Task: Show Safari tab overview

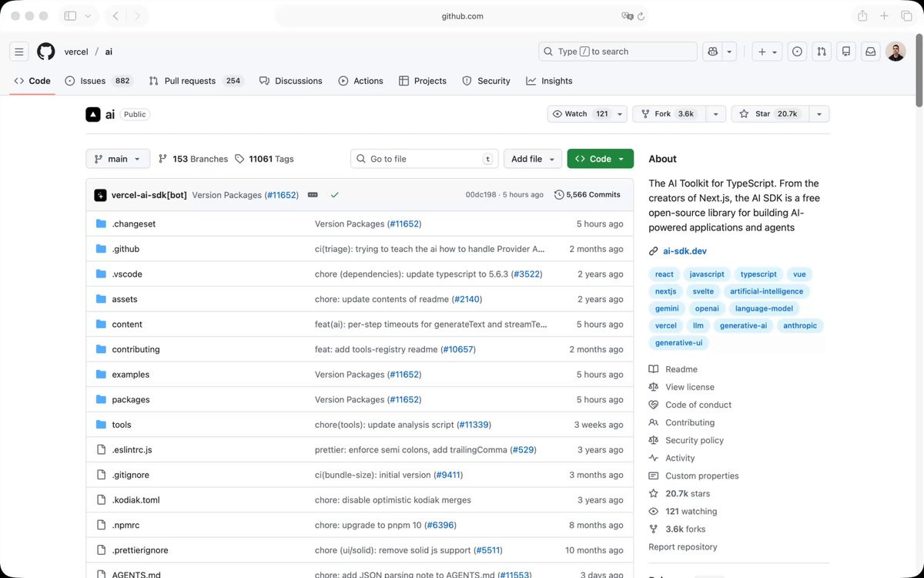Action: pyautogui.click(x=906, y=16)
